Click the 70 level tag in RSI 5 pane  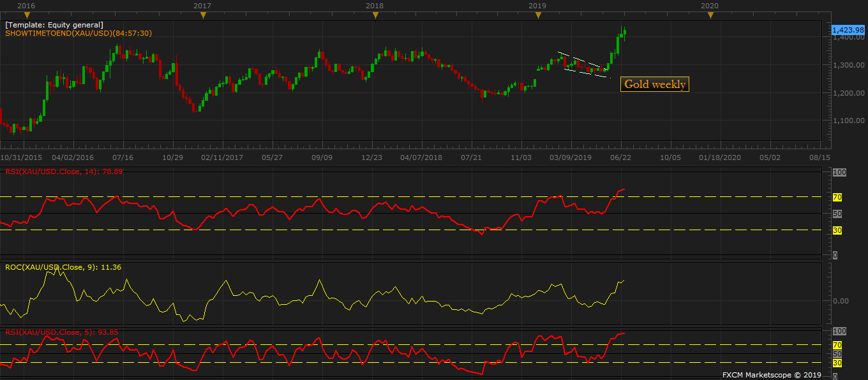pyautogui.click(x=837, y=345)
